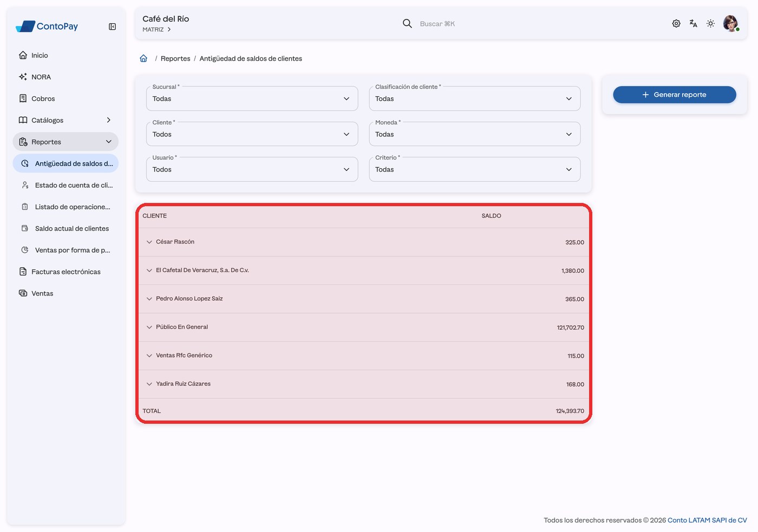This screenshot has height=532, width=758.
Task: Click the Generar reporte button
Action: (x=674, y=95)
